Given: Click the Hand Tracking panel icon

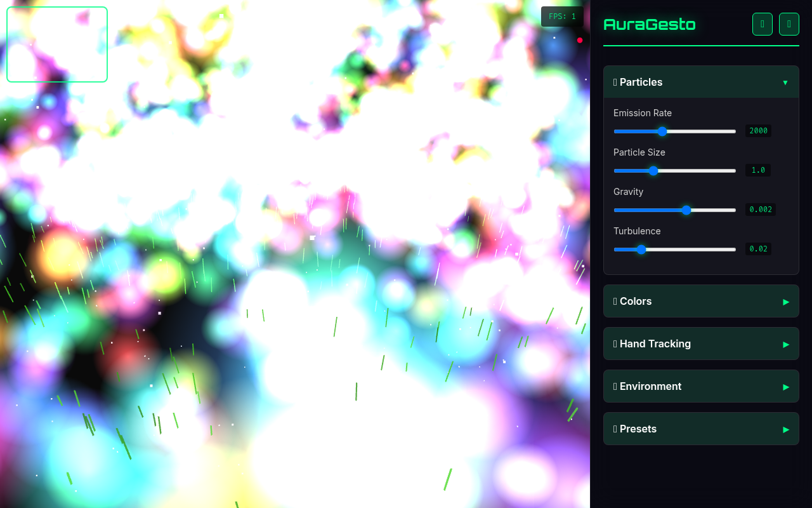Looking at the screenshot, I should coord(614,344).
